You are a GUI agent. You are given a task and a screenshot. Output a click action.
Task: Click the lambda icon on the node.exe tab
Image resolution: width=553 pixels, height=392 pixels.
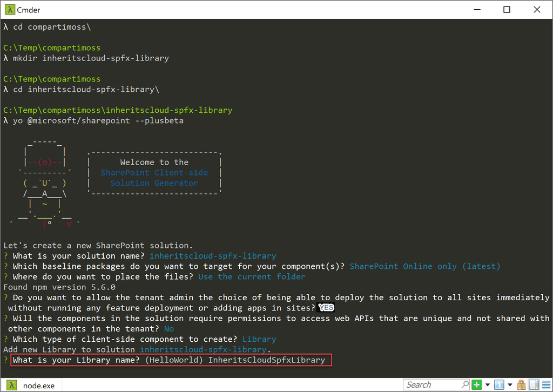pos(12,386)
